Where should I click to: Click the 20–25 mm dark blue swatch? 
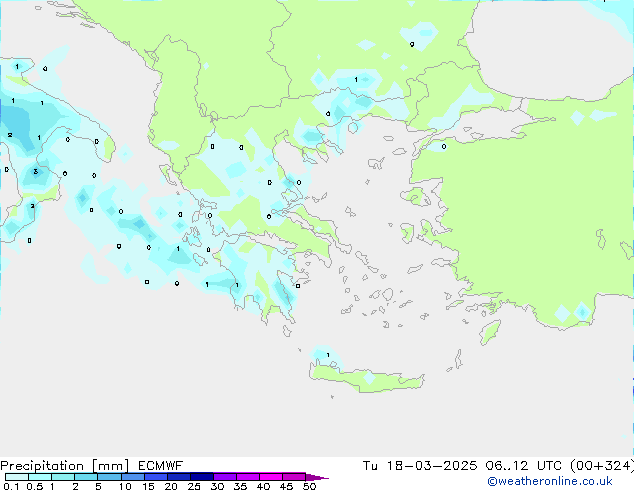pyautogui.click(x=178, y=477)
